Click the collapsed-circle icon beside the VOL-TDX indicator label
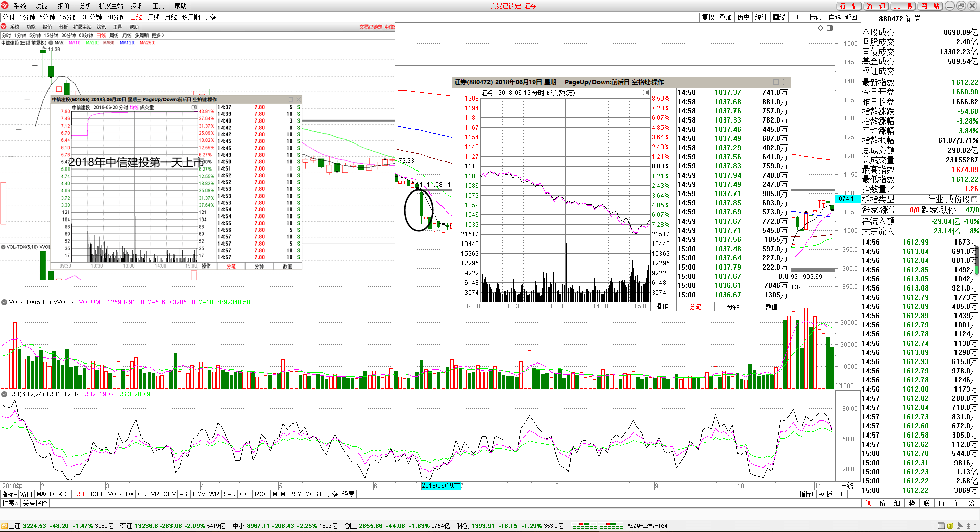 4,302
